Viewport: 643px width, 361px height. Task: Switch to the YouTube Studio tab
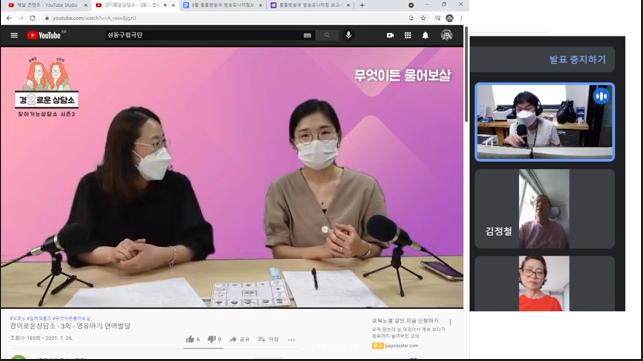pos(47,5)
